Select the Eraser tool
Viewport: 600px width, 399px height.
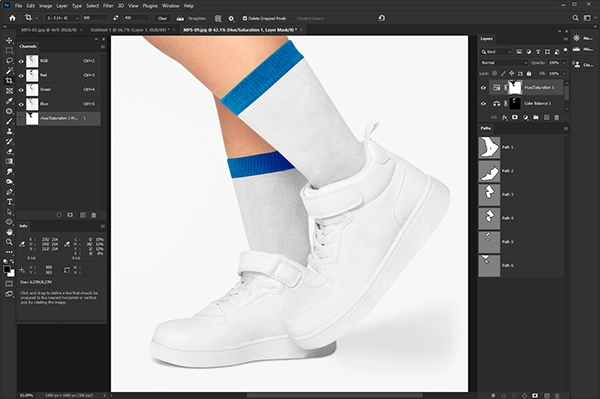(x=9, y=151)
